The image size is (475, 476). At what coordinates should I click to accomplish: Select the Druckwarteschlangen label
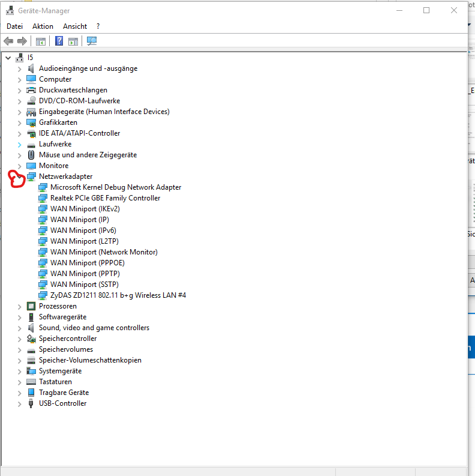(x=73, y=90)
